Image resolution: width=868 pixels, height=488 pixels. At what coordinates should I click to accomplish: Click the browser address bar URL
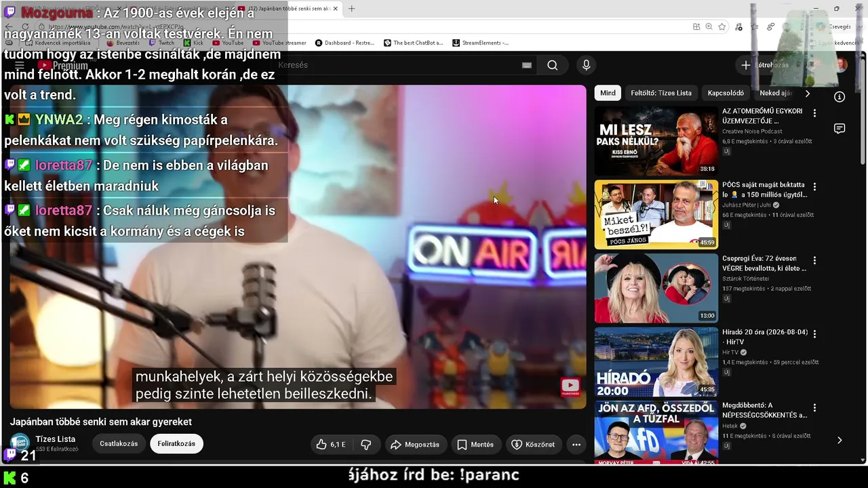point(115,27)
